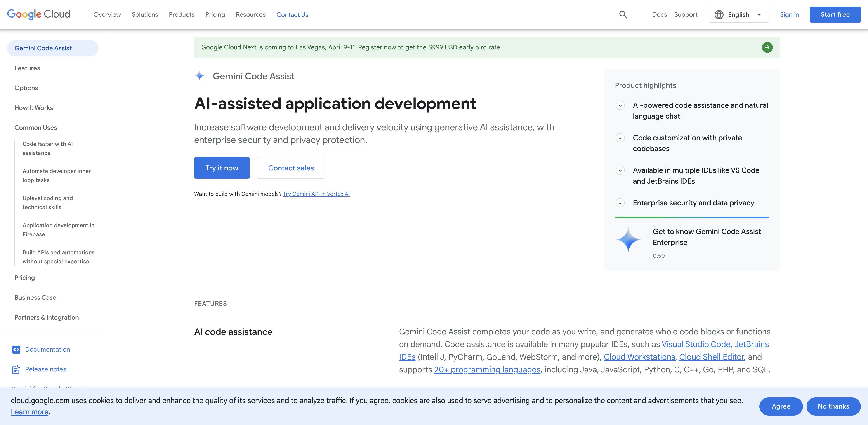Open the Overview menu
This screenshot has height=425, width=868.
pyautogui.click(x=107, y=14)
